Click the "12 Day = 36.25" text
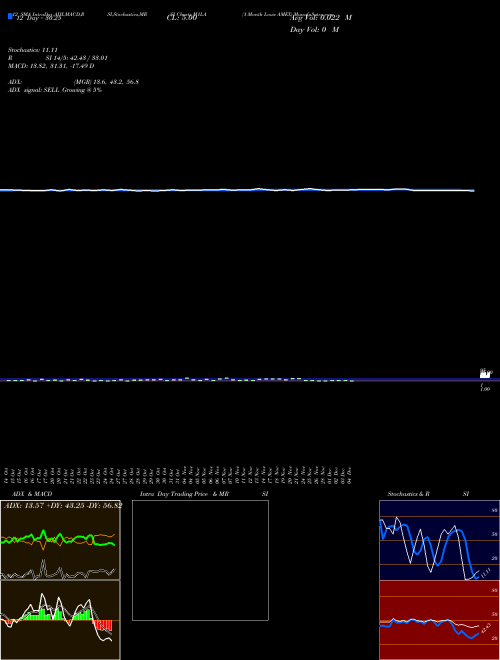This screenshot has height=660, width=500. pos(39,19)
